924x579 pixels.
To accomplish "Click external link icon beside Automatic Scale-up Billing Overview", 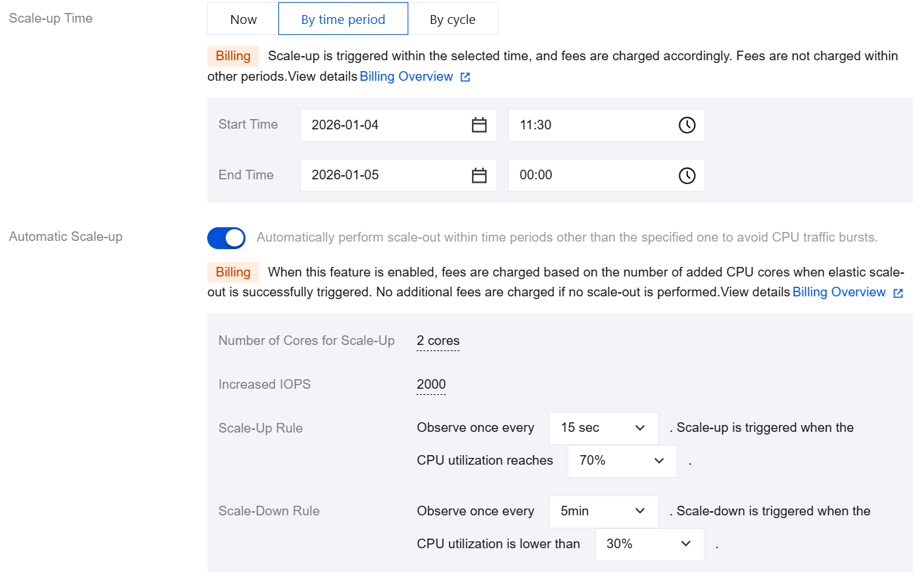I will click(x=898, y=293).
